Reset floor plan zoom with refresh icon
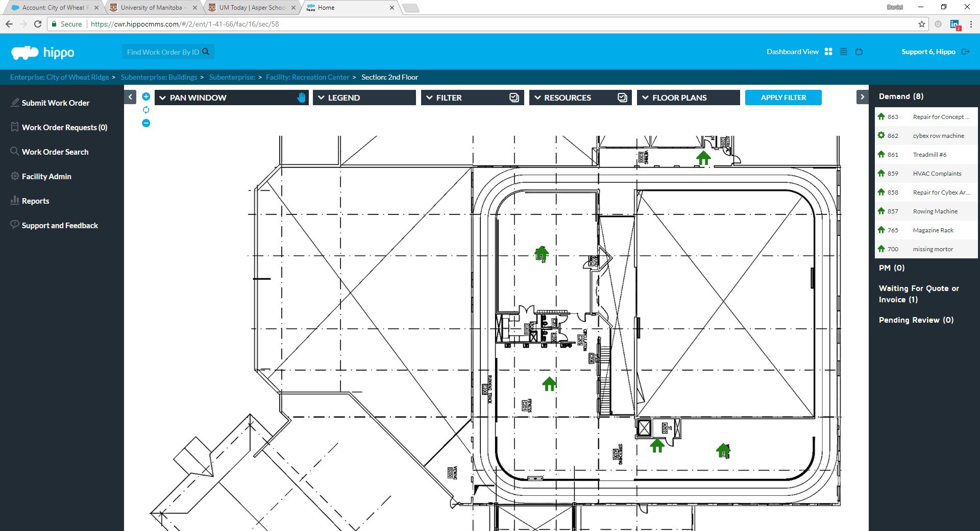This screenshot has width=980, height=531. pos(146,110)
